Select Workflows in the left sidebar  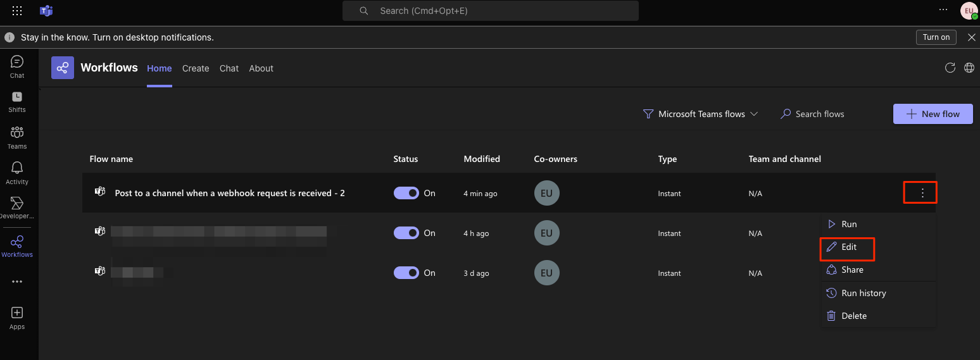[x=17, y=246]
